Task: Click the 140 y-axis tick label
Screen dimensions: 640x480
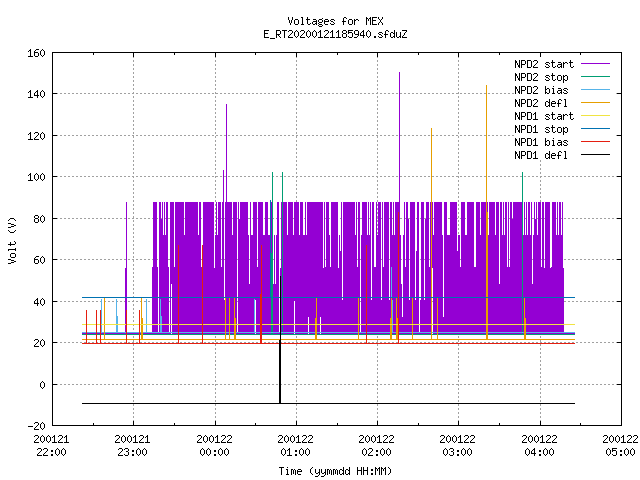Action: 36,94
